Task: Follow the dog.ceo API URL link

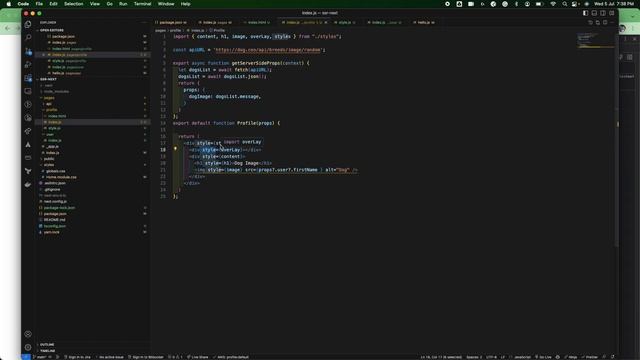Action: 268,50
